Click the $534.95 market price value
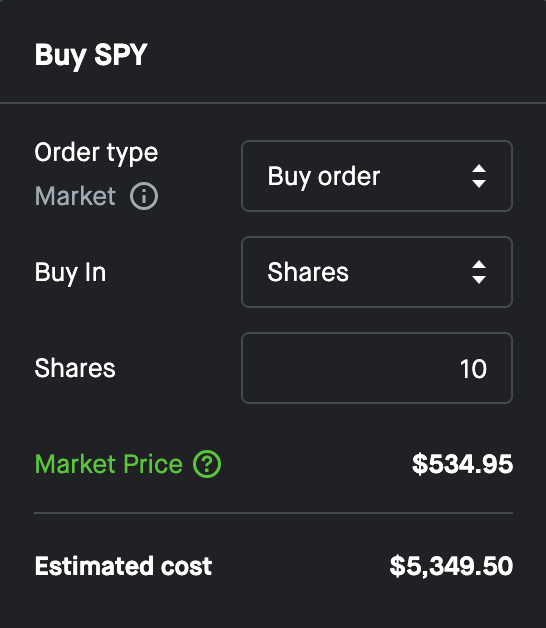546x628 pixels. [x=462, y=464]
